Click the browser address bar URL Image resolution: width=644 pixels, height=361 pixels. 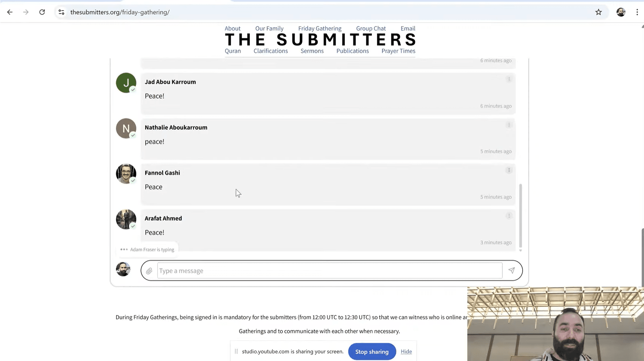(120, 12)
